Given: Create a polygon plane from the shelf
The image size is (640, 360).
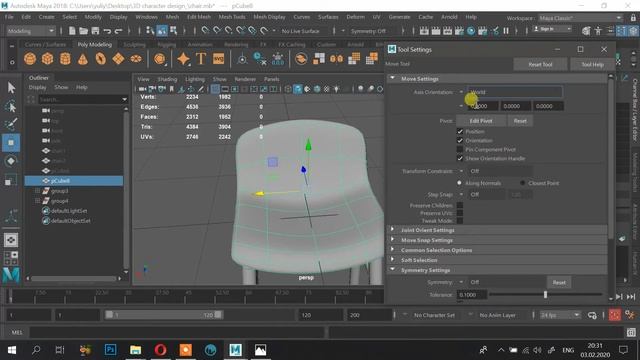Looking at the screenshot, I should tap(118, 59).
